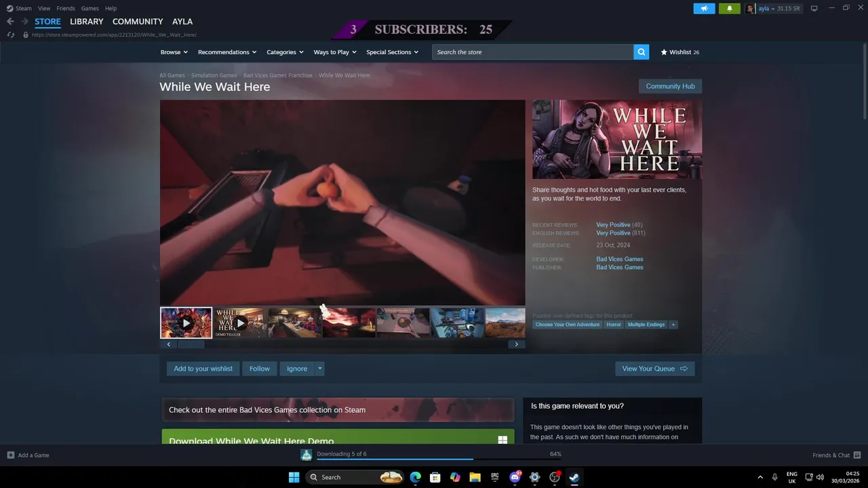The height and width of the screenshot is (488, 868).
Task: Open the announcements megaphone button
Action: pos(704,9)
